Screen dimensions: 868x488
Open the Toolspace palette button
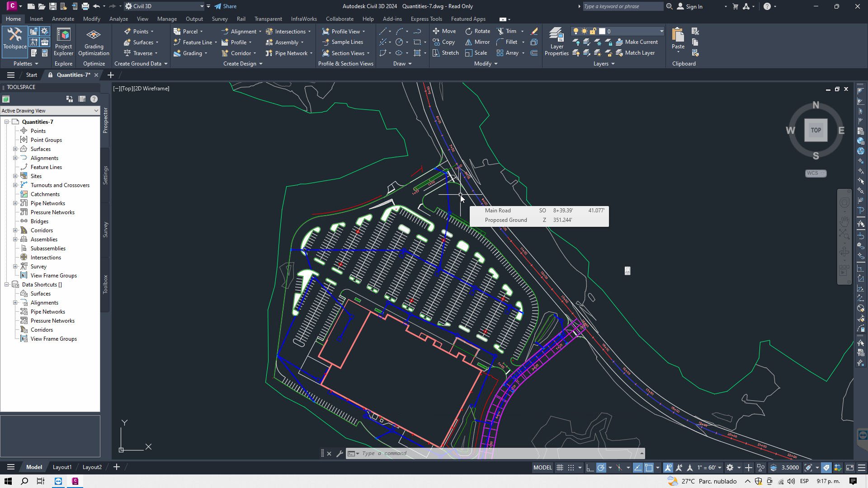[x=15, y=38]
